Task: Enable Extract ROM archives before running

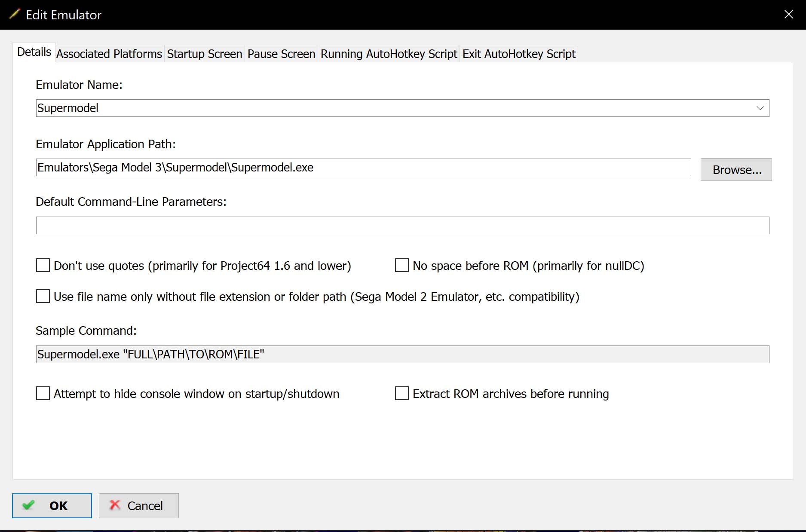Action: point(401,393)
